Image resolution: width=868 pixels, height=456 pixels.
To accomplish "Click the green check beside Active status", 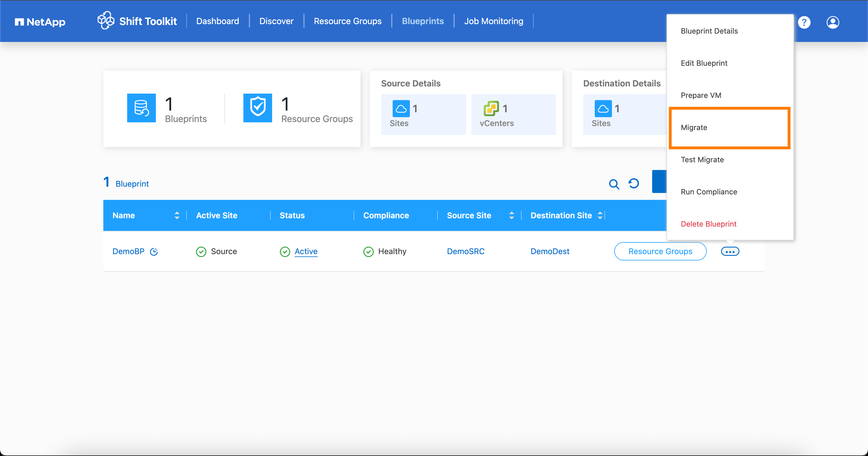I will 285,252.
